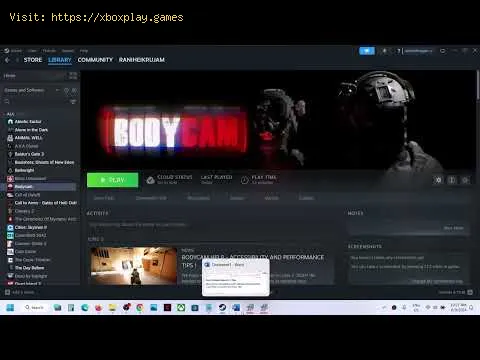Go back with the navigation back arrow
The image size is (480, 360).
pyautogui.click(x=7, y=60)
